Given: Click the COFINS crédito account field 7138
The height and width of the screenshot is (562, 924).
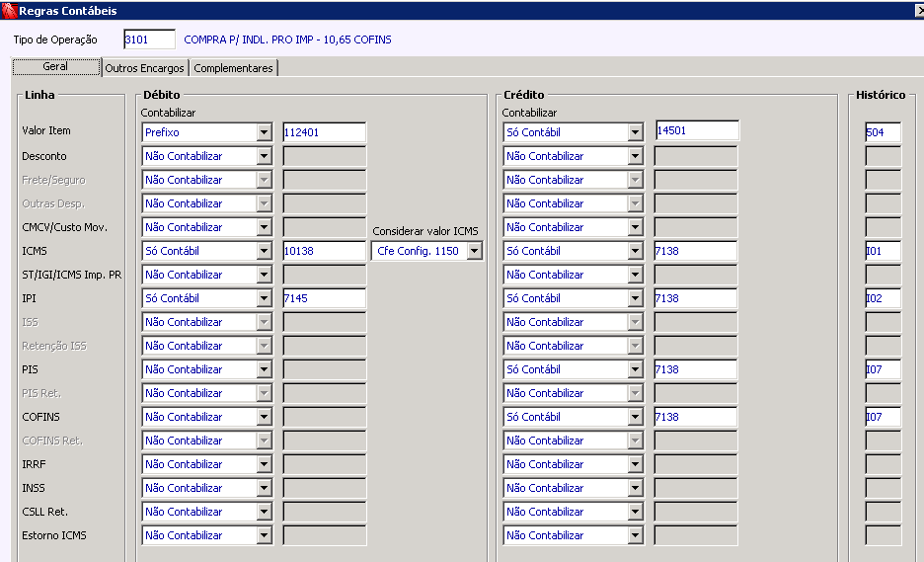Looking at the screenshot, I should tap(695, 417).
